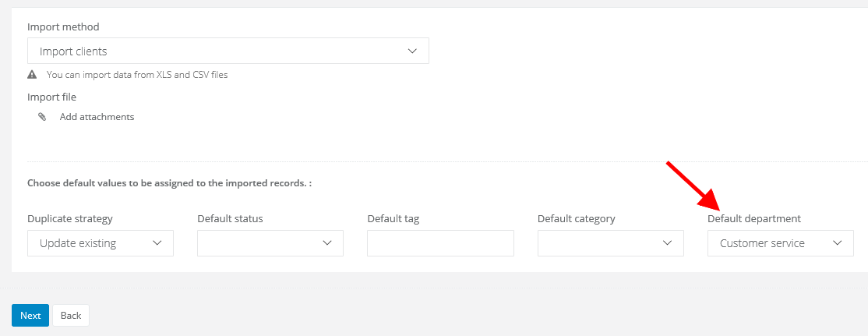Click the Import file label
868x336 pixels.
coord(51,97)
